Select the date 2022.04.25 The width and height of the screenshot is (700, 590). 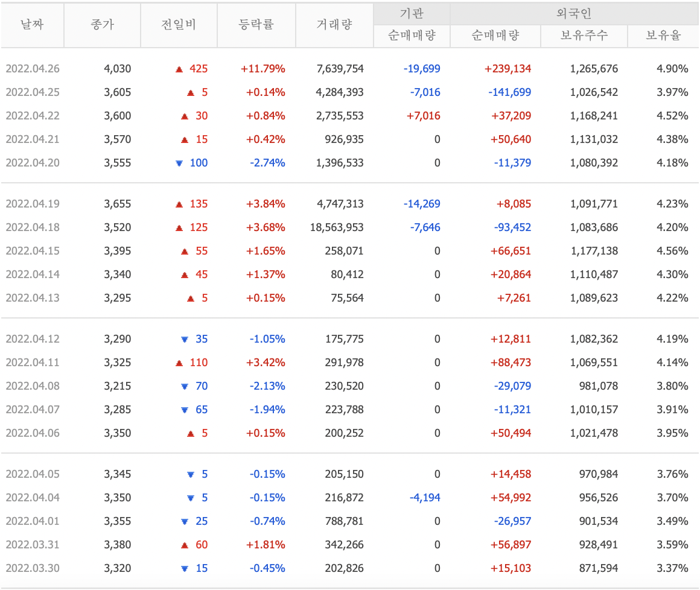click(x=33, y=92)
